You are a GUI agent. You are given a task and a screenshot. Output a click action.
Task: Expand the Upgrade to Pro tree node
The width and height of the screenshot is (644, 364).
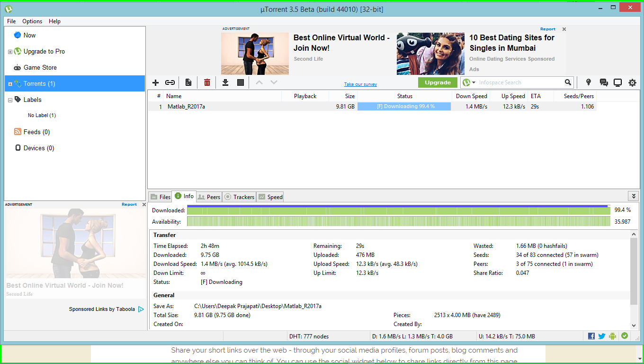point(10,52)
